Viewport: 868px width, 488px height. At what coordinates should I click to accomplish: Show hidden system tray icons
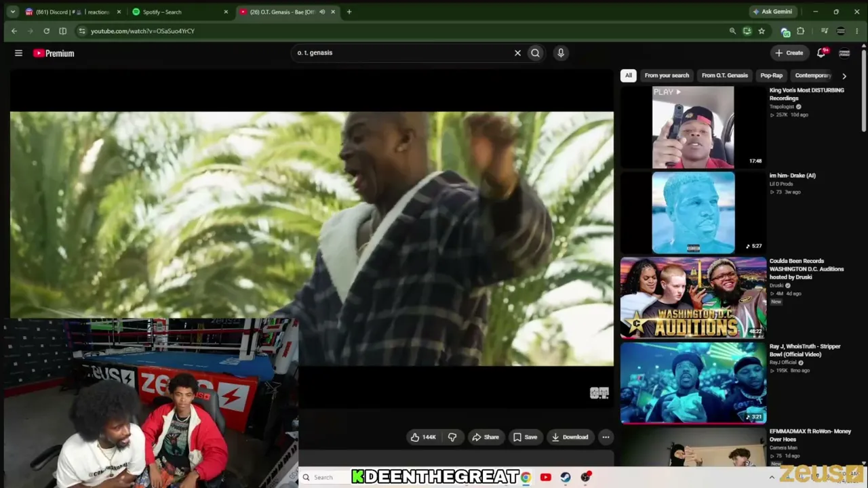772,477
